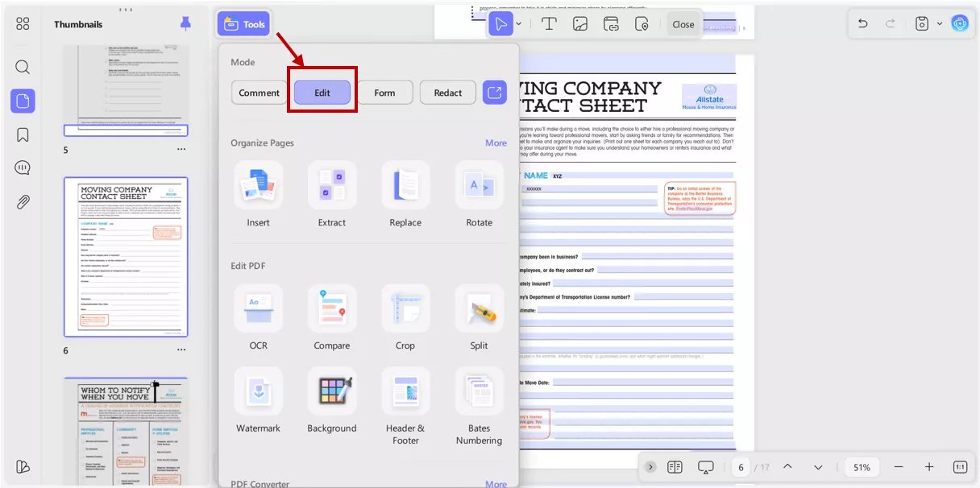Expand the Save options dropdown arrow
Image resolution: width=980 pixels, height=488 pixels.
coord(939,23)
